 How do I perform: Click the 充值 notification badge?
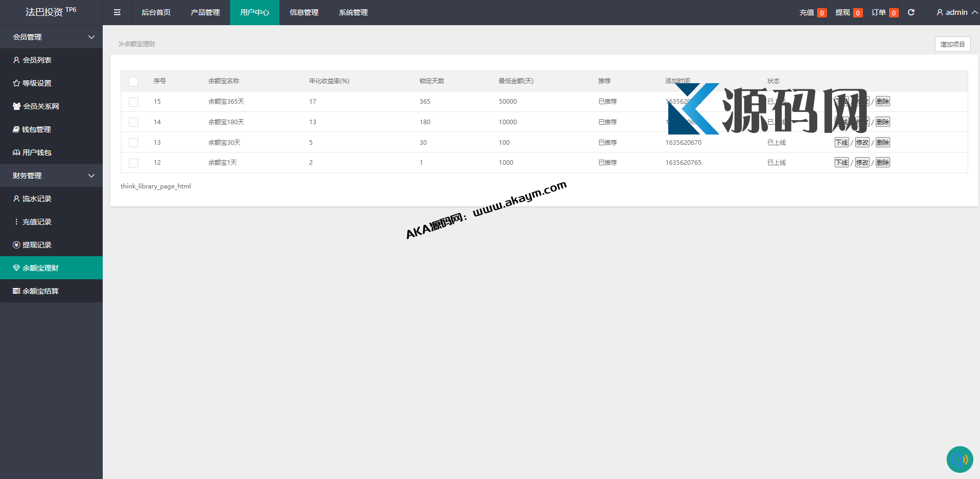(822, 13)
